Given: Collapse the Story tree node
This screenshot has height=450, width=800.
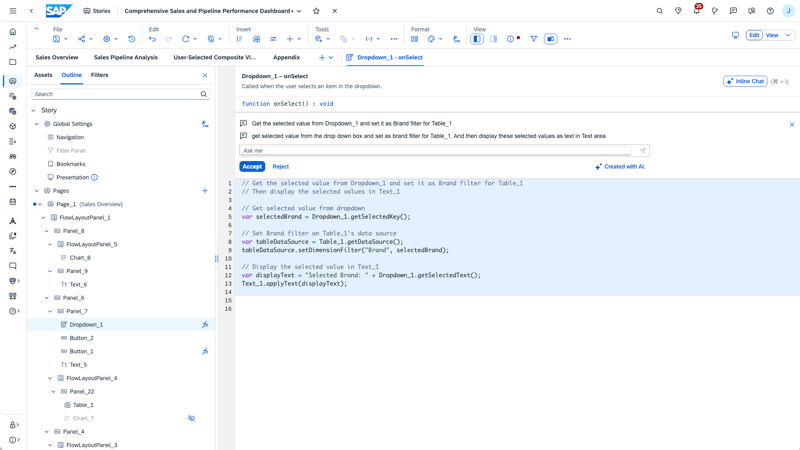Looking at the screenshot, I should tap(34, 110).
